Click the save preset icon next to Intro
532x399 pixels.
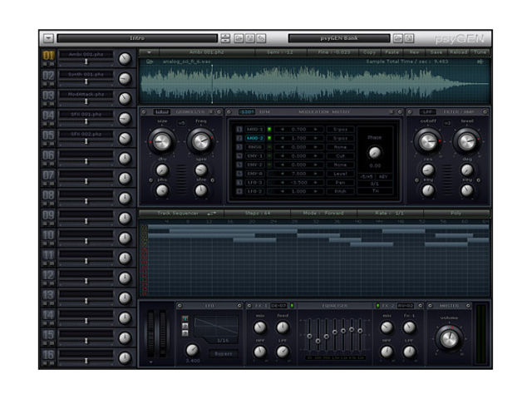pos(250,38)
